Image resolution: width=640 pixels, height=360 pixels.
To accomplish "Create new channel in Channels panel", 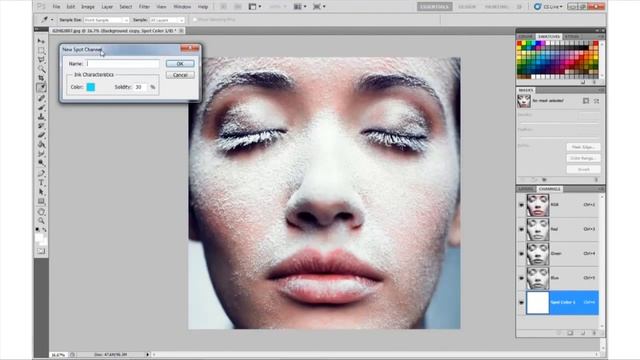I will (583, 333).
